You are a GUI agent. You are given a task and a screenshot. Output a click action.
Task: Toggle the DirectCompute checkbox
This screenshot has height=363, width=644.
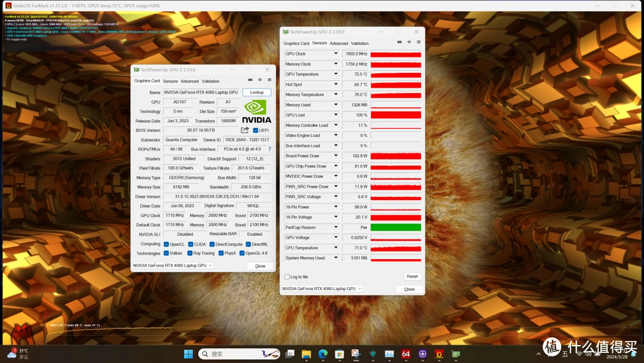point(212,244)
